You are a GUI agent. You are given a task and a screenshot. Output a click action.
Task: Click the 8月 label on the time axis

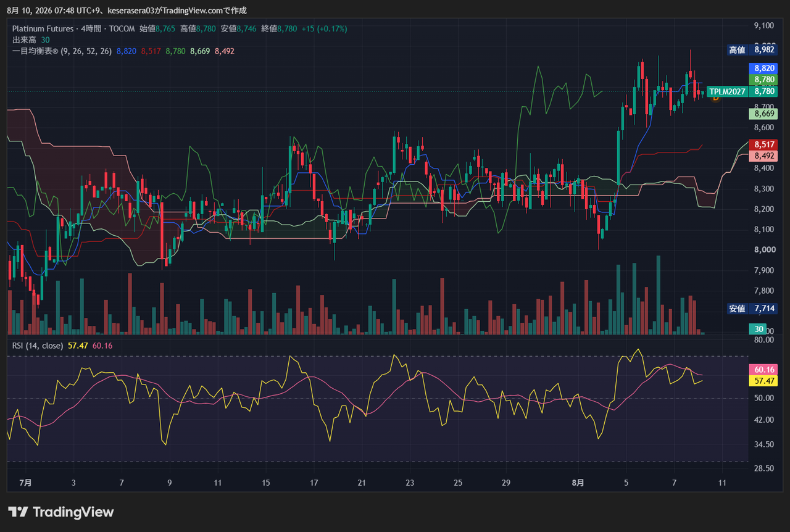(x=578, y=483)
